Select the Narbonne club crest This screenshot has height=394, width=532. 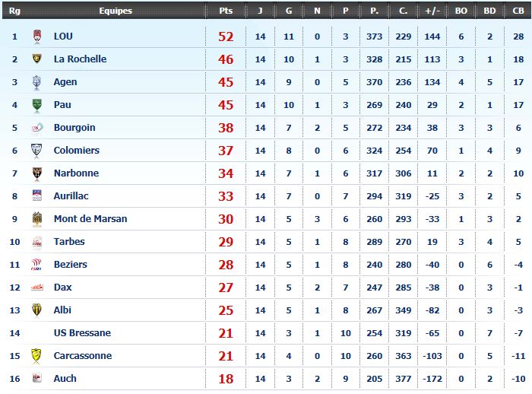[x=37, y=173]
